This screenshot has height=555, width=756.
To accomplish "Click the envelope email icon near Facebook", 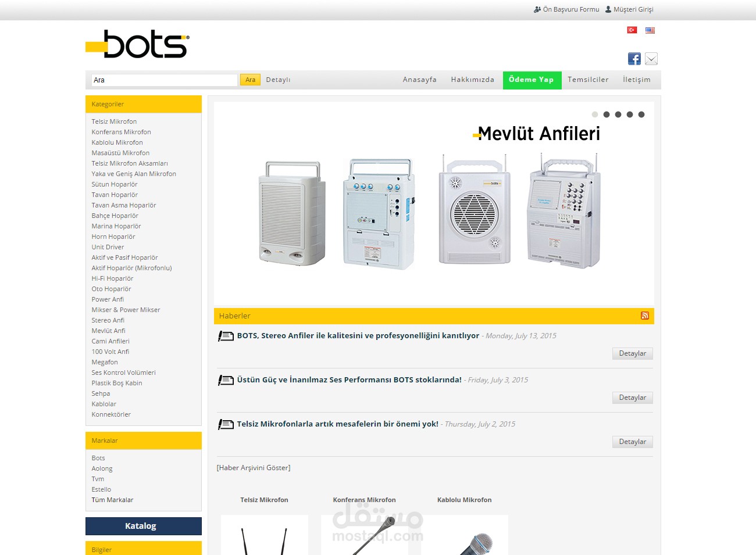I will click(651, 58).
